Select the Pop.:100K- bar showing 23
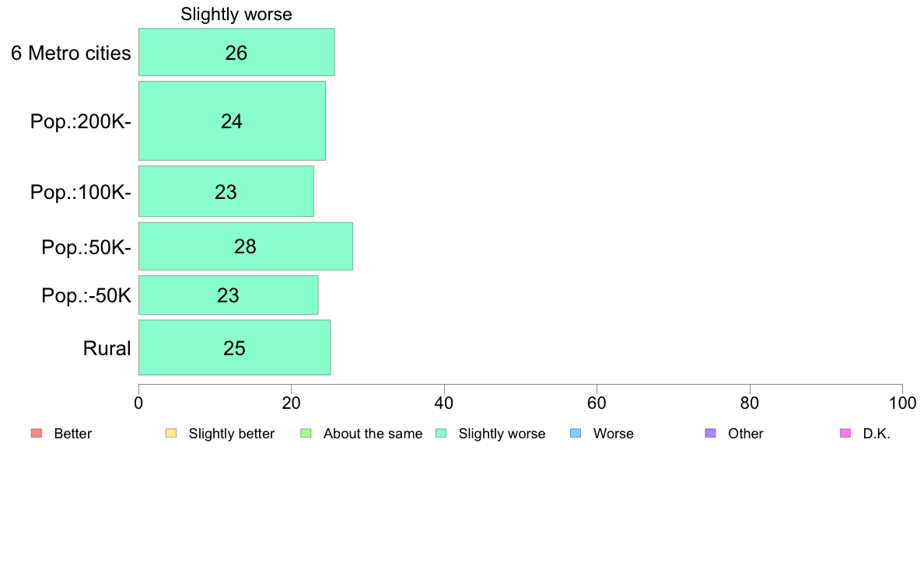Viewport: 924px width, 572px height. coord(226,191)
